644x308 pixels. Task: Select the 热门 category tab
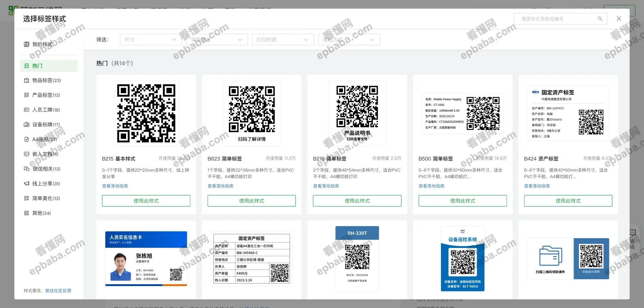tap(49, 66)
